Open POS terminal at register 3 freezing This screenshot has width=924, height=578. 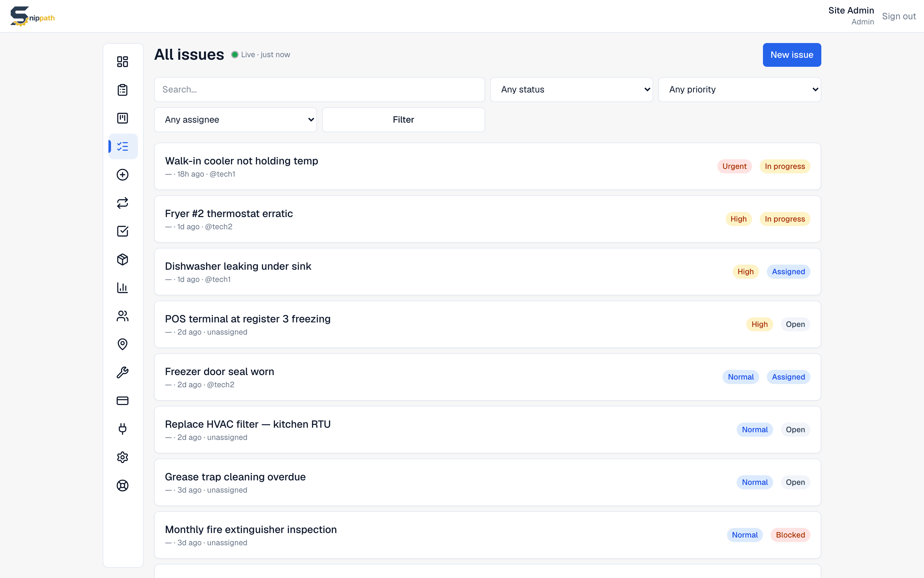click(x=488, y=324)
